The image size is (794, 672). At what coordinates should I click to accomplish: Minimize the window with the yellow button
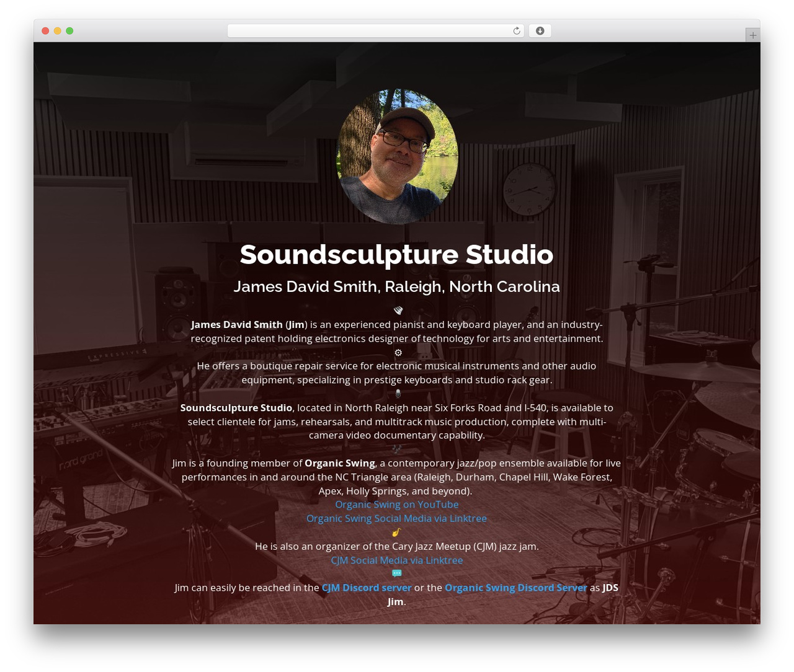pos(58,31)
